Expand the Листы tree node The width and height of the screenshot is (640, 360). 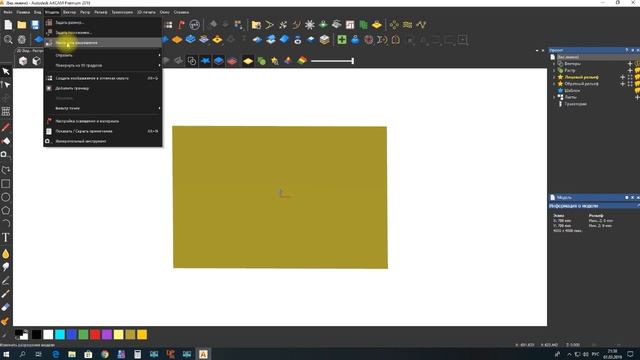coord(554,97)
